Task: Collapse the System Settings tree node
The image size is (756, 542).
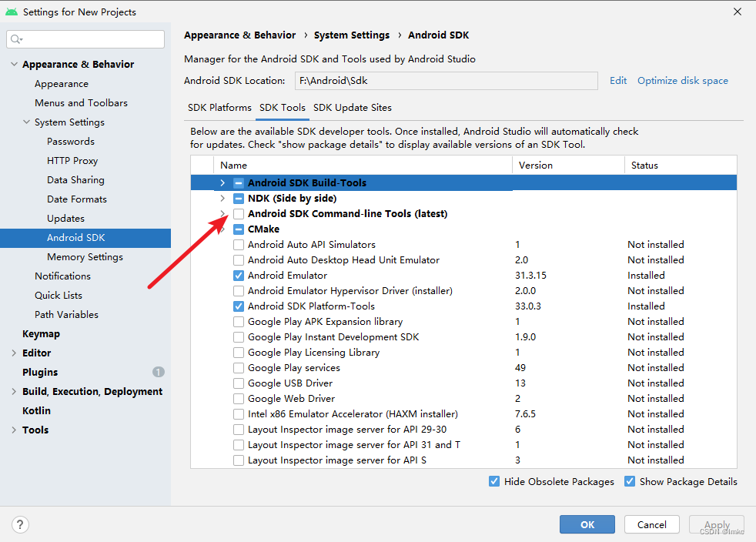Action: pos(26,122)
